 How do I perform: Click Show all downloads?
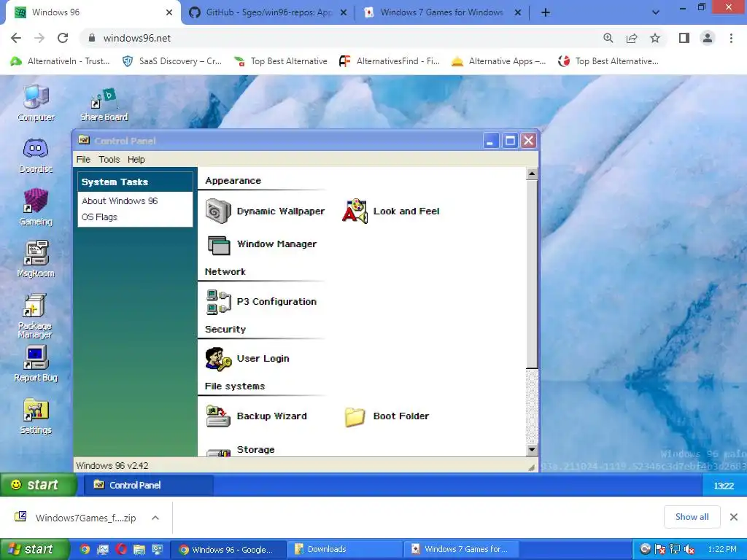[x=692, y=517]
